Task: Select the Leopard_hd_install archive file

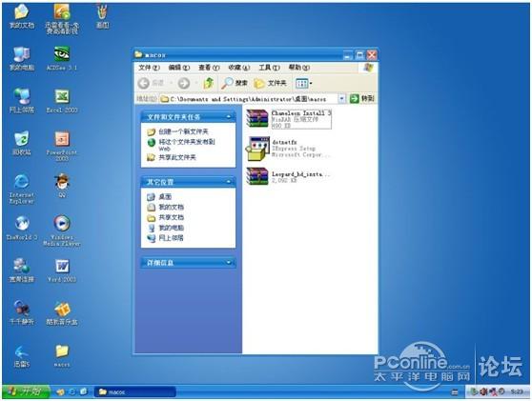Action: pos(288,177)
